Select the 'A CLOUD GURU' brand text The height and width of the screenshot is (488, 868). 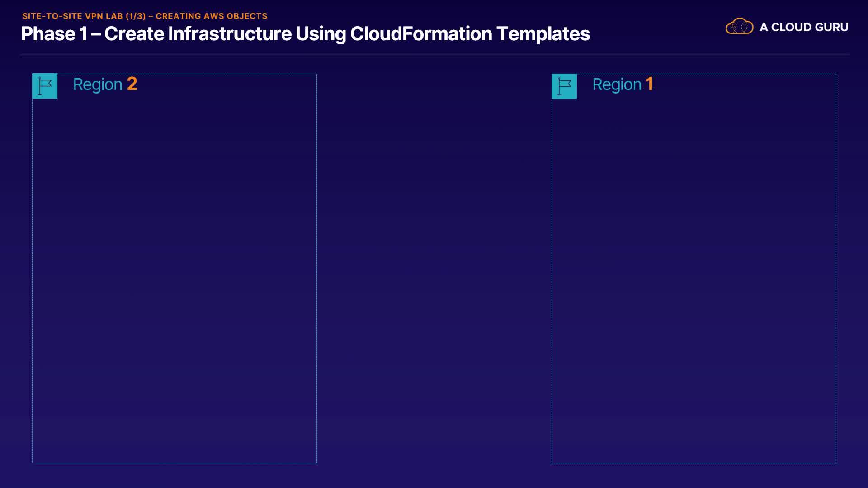point(804,27)
